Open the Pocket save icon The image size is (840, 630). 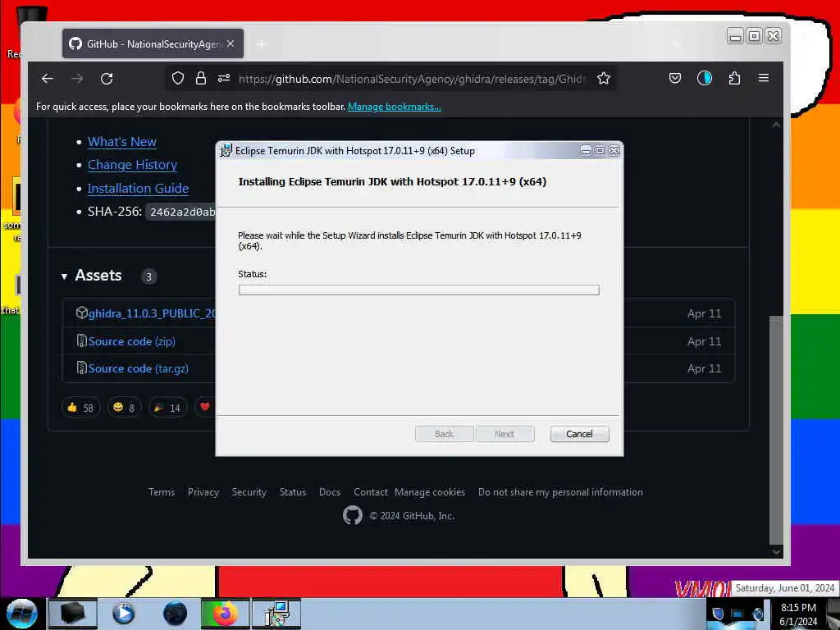coord(675,78)
